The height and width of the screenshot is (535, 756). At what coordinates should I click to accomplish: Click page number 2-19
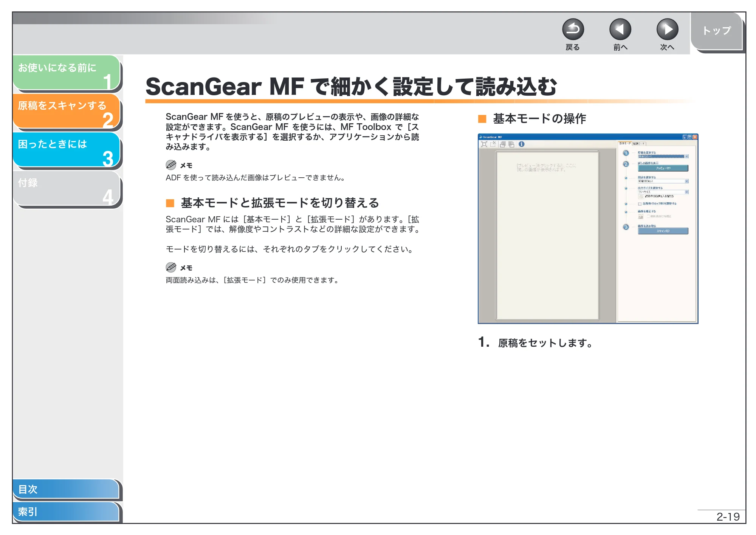click(x=728, y=516)
